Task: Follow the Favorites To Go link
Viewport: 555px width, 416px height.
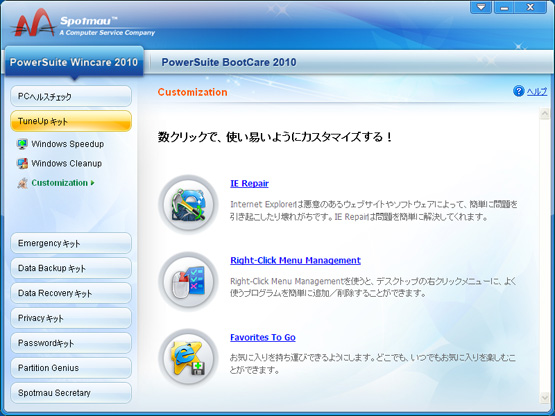Action: (263, 337)
